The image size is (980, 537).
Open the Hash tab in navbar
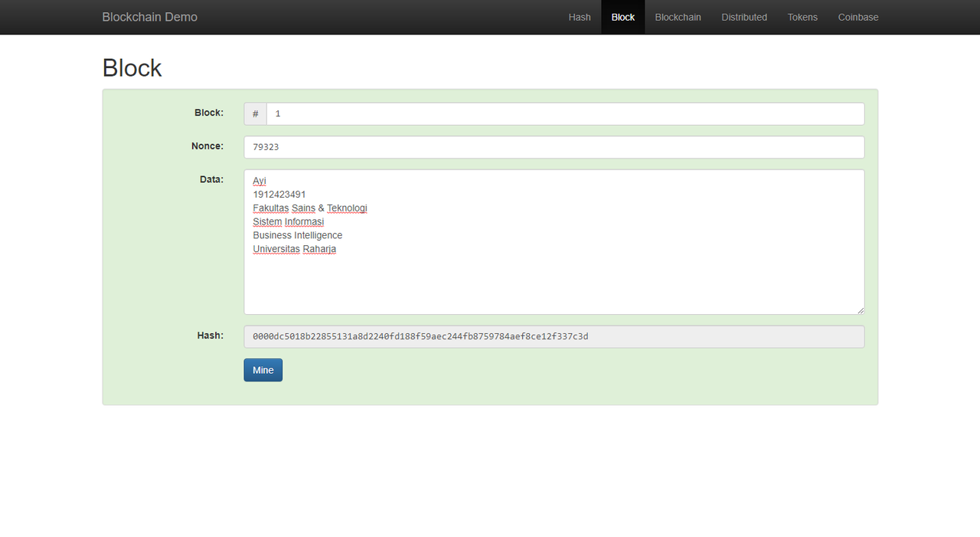580,17
